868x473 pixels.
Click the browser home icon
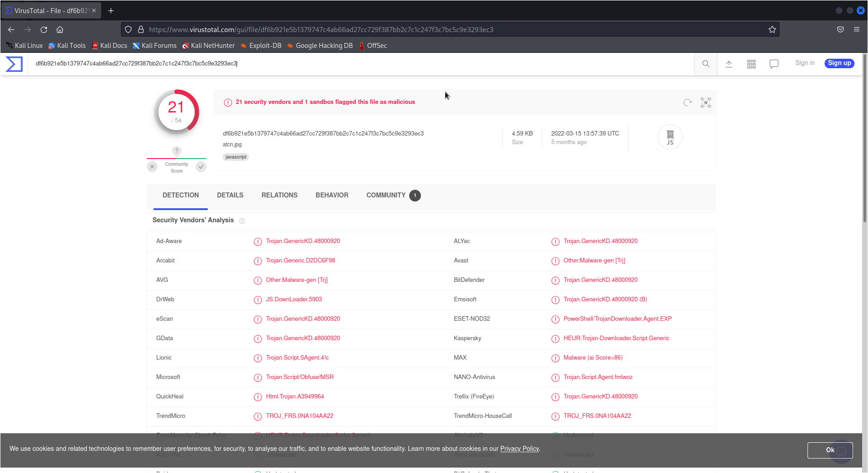[x=60, y=29]
